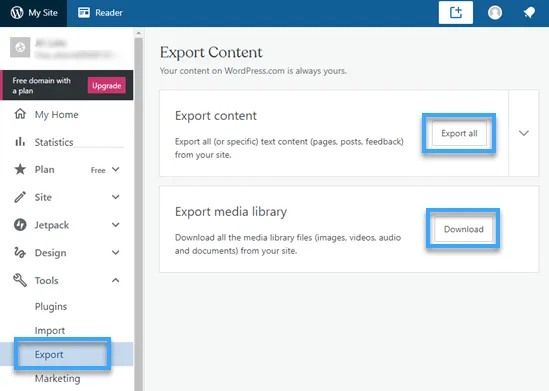This screenshot has height=391, width=549.
Task: Click the Site label in sidebar
Action: tap(43, 197)
